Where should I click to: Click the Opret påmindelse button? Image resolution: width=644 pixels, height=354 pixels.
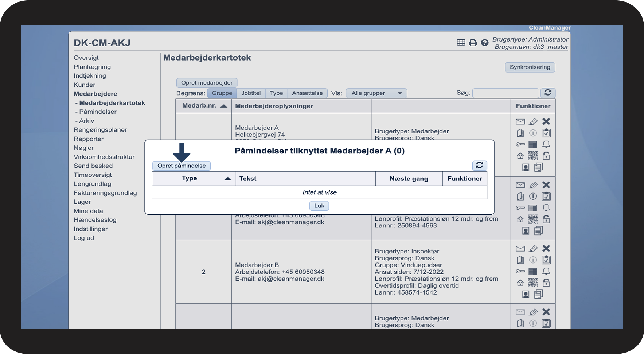click(x=182, y=166)
